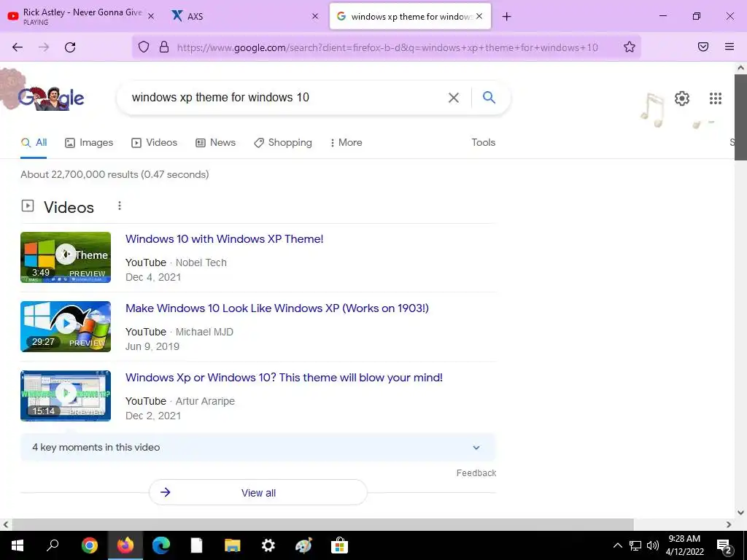This screenshot has width=747, height=560.
Task: Click scroll-down arrow of vertical scrollbar
Action: pyautogui.click(x=740, y=513)
